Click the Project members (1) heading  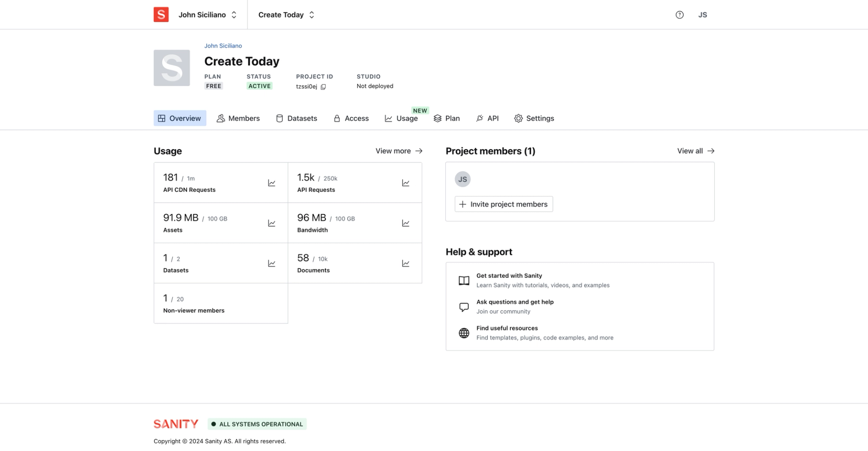(491, 151)
